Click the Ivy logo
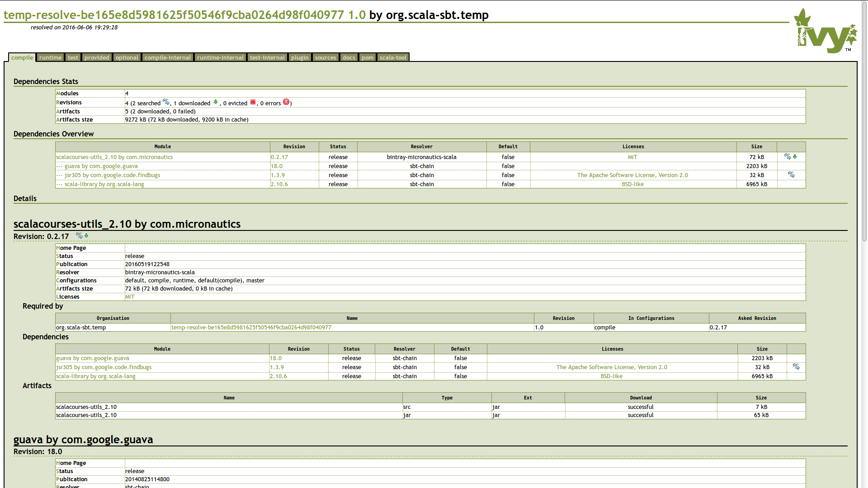Viewport: 868px width, 488px height. [x=826, y=31]
